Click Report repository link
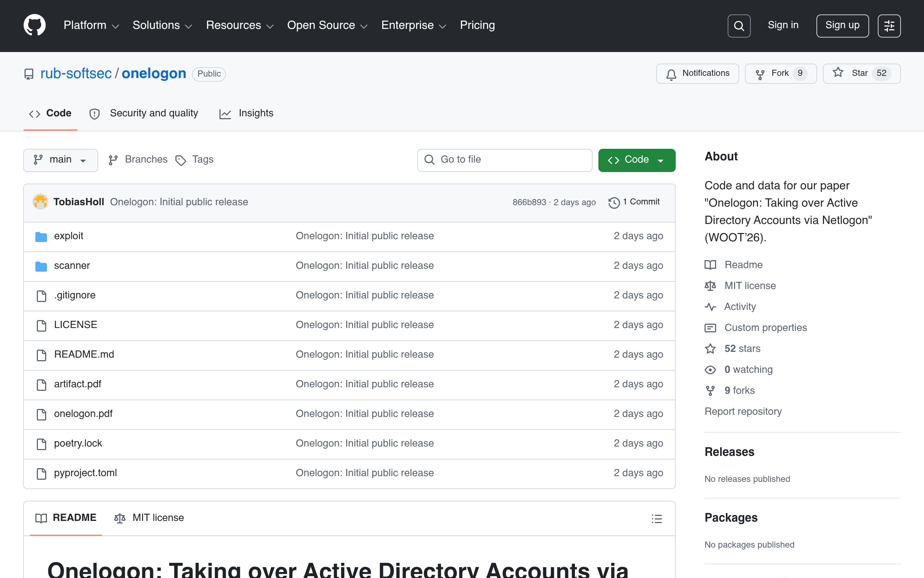924x578 pixels. tap(743, 411)
